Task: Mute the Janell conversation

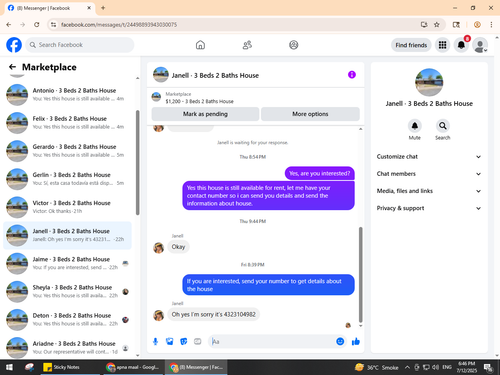Action: (x=415, y=126)
